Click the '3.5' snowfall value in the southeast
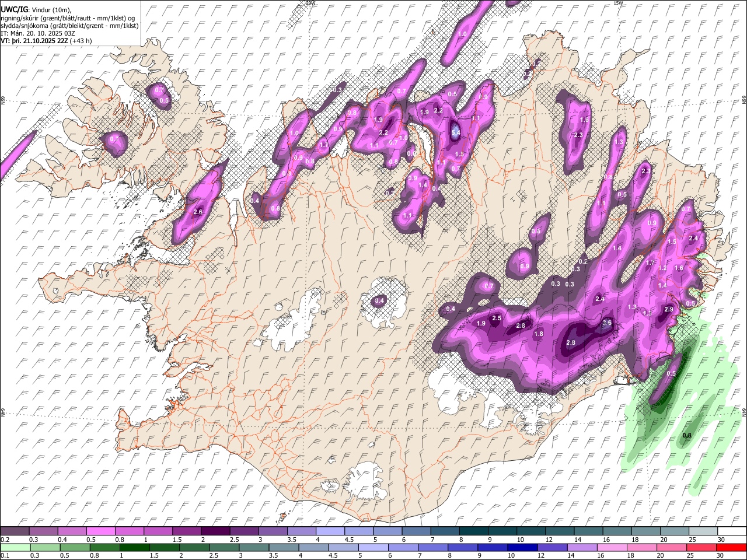This screenshot has width=747, height=560. [607, 323]
